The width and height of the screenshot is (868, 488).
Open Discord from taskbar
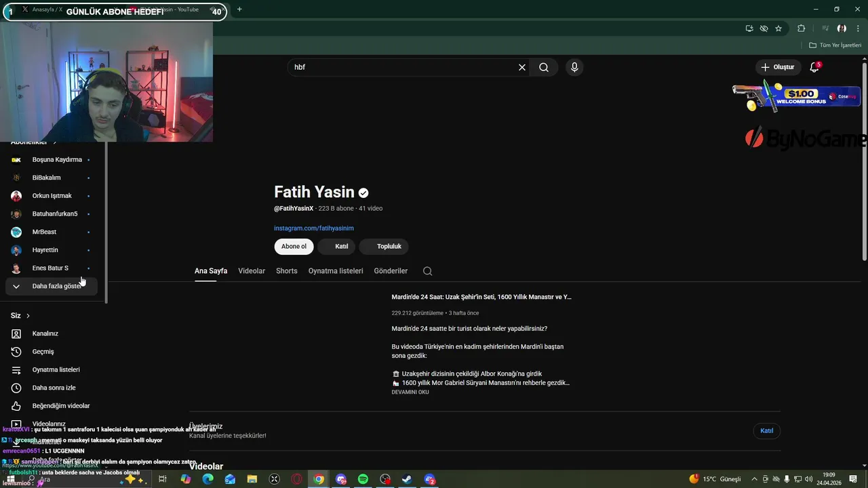click(341, 479)
